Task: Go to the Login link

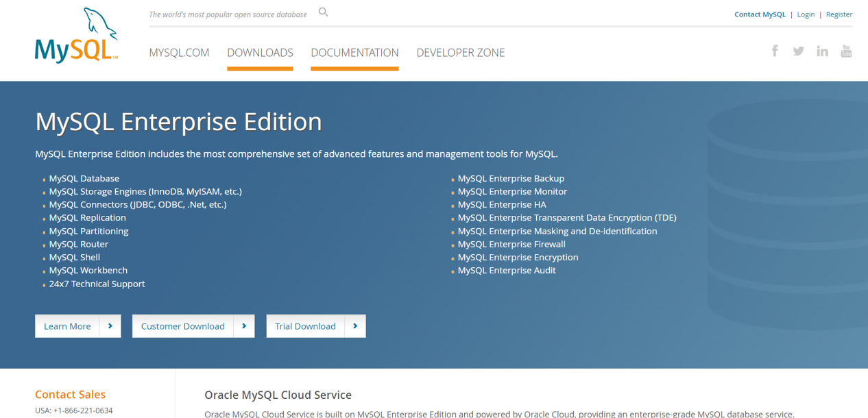Action: (806, 14)
